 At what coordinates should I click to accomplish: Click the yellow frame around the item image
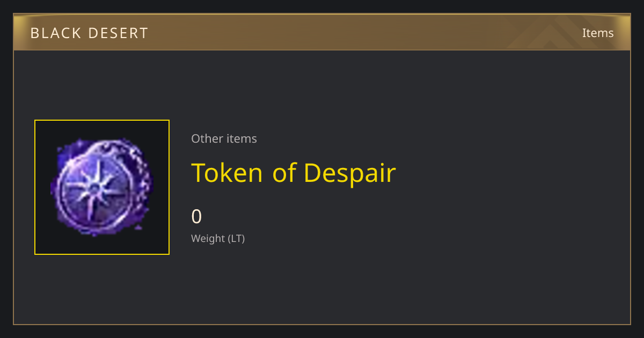pyautogui.click(x=102, y=121)
